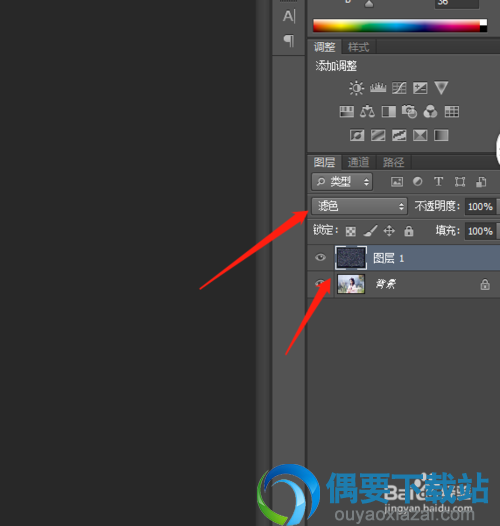Toggle the lock all option
Screen dimensions: 500x526
click(409, 231)
